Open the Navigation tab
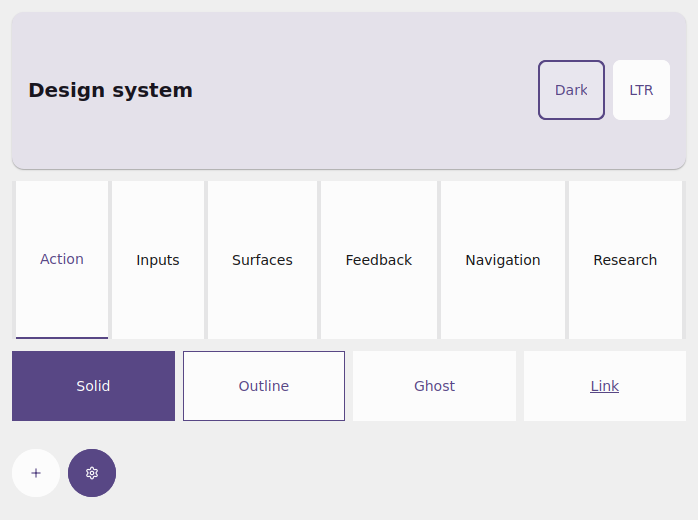The width and height of the screenshot is (698, 520). (503, 260)
